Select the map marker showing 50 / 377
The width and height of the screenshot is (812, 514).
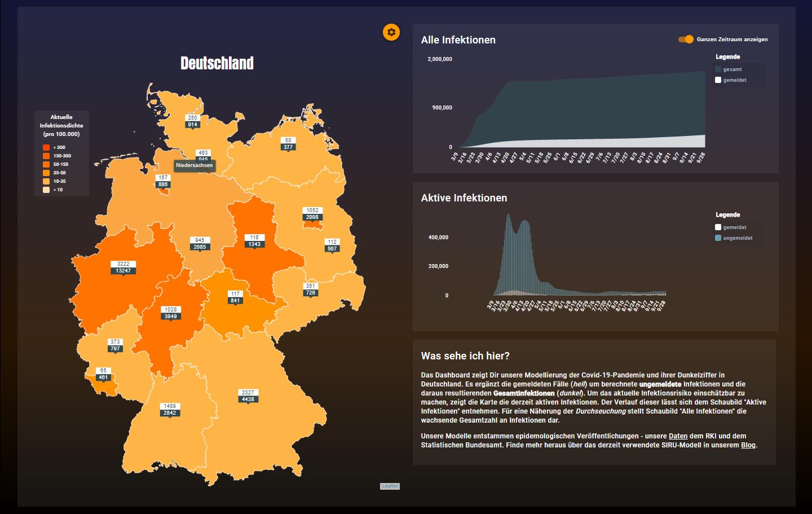288,144
